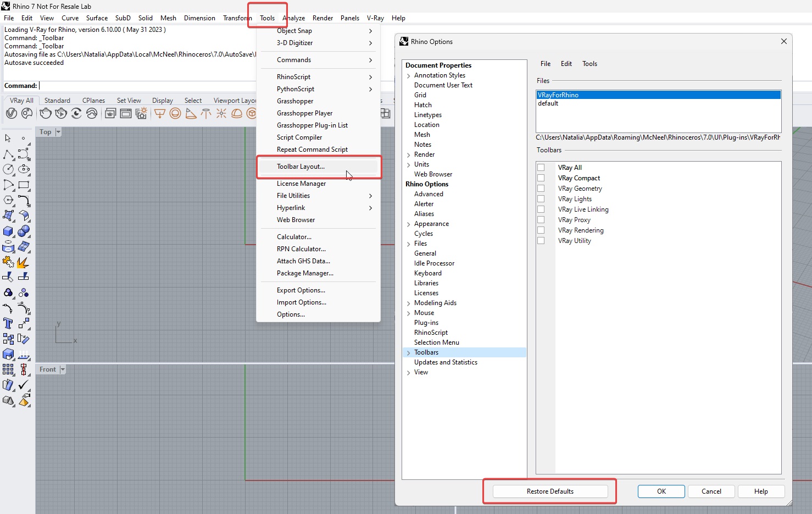Enable the VRay All toolbar checkbox
Screen dimensions: 812x514
(541, 168)
